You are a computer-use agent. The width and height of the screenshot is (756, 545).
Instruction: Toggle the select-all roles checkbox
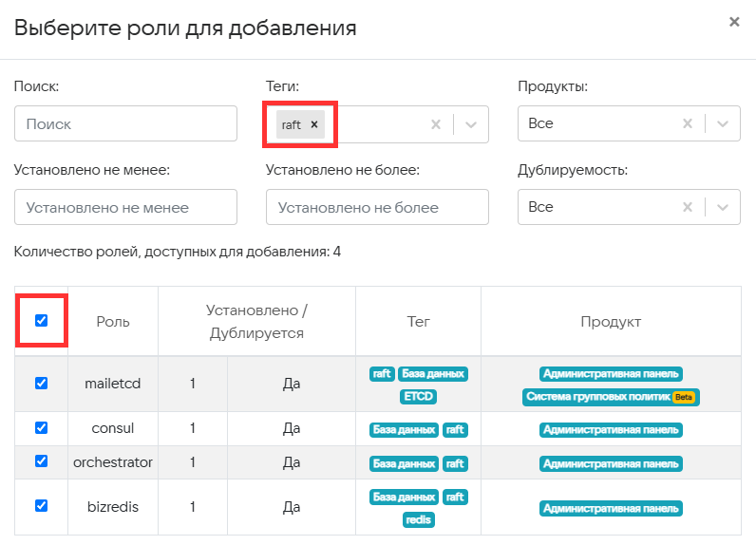(x=41, y=321)
